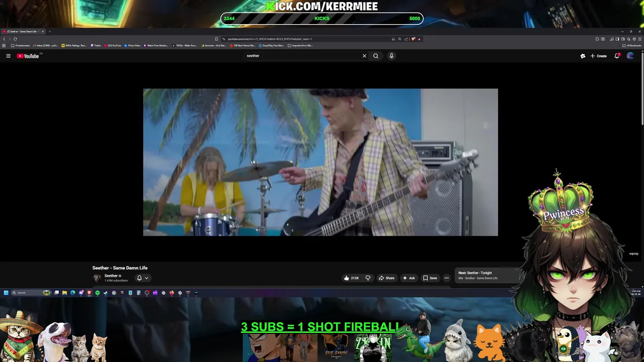Open the more actions three-dot menu
Screen dimensions: 644x362
pos(446,278)
